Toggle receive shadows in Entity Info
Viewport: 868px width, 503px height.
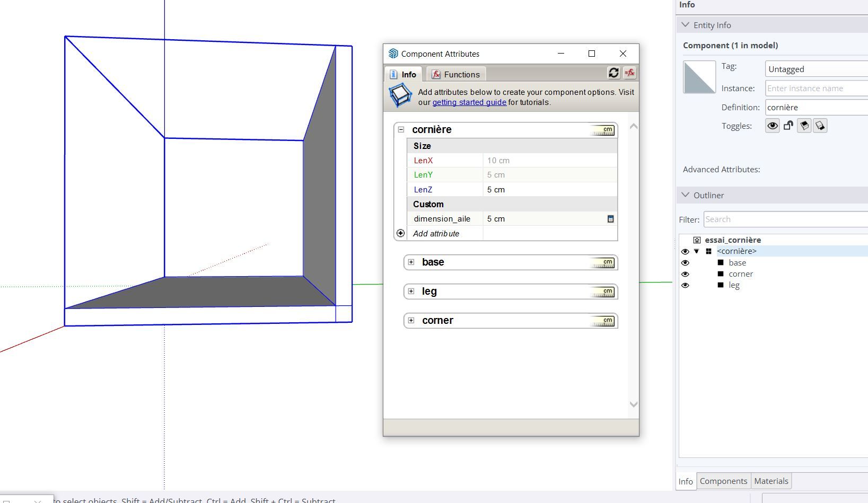click(x=804, y=126)
